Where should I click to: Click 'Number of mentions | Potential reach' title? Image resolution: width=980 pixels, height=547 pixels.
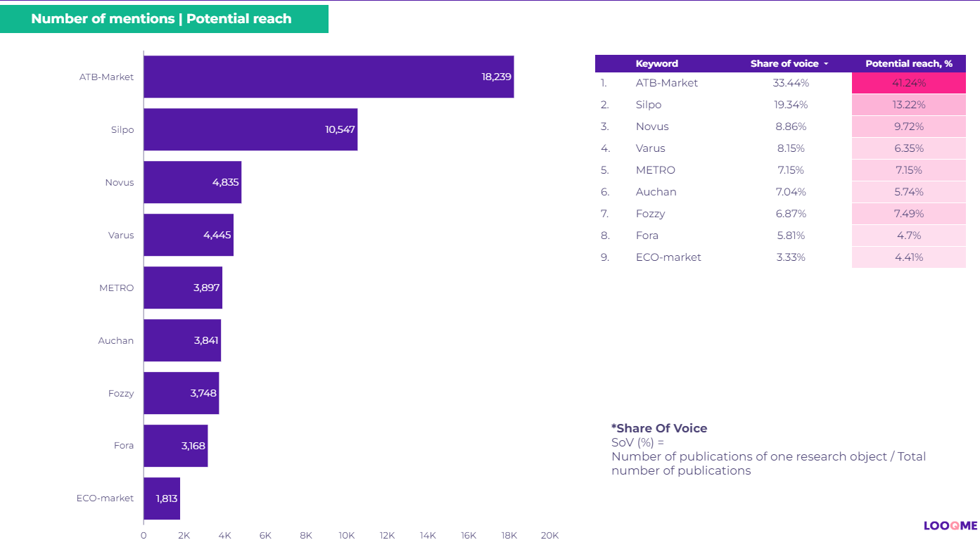[x=161, y=19]
